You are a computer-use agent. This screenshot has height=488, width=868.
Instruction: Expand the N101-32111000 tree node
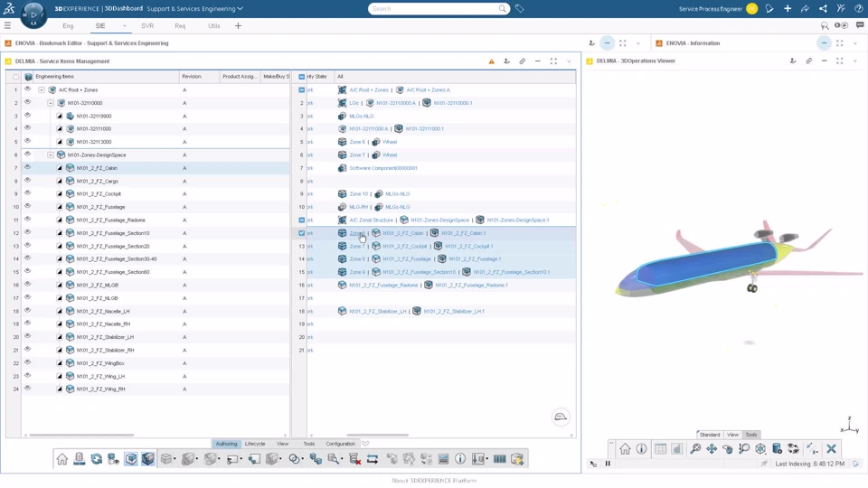click(60, 129)
